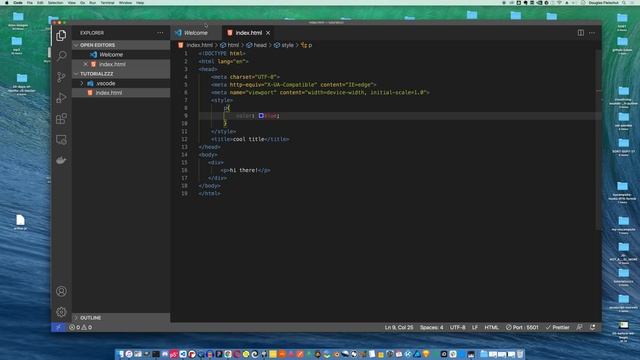Click 'hi there!' text on line 16
Screen dimensions: 640x360
tap(244, 170)
